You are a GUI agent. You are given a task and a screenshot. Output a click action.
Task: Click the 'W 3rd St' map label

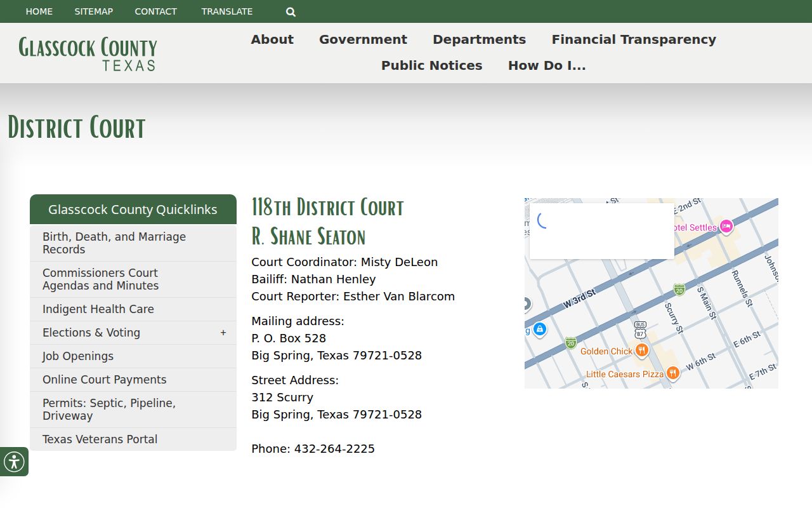[579, 298]
